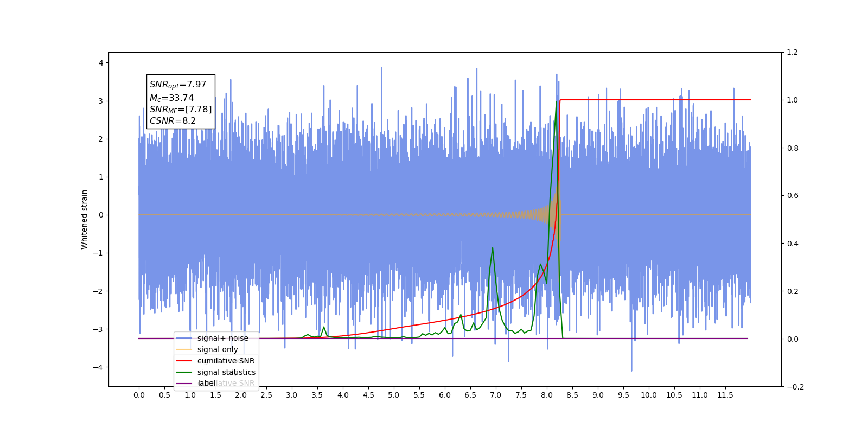
Task: Click the right y-axis tick label −0.2
Action: point(795,387)
